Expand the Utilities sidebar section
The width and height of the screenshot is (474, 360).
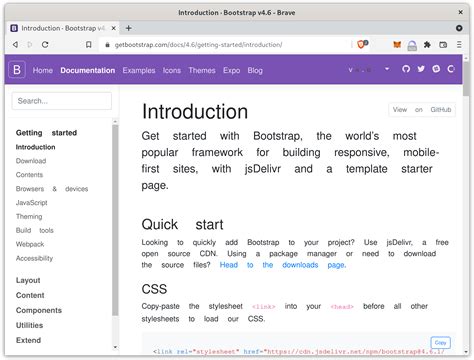(x=29, y=325)
